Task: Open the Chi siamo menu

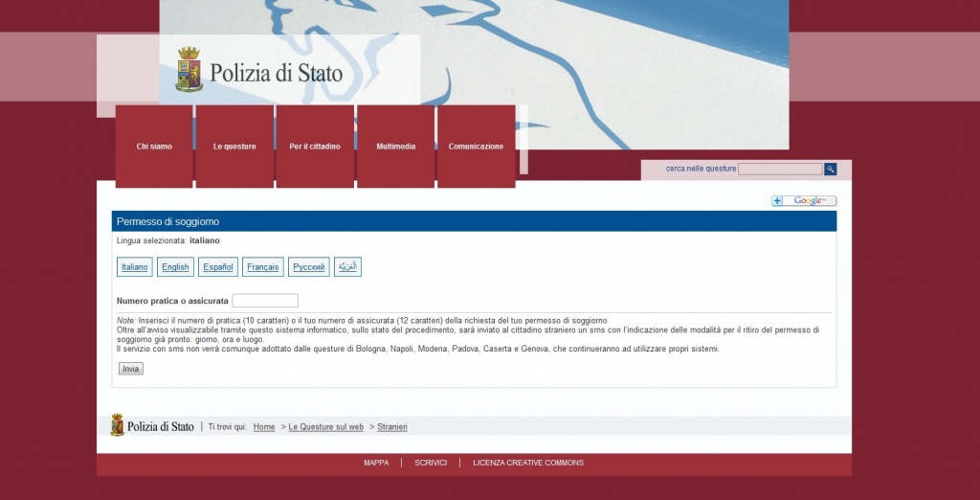Action: coord(154,147)
